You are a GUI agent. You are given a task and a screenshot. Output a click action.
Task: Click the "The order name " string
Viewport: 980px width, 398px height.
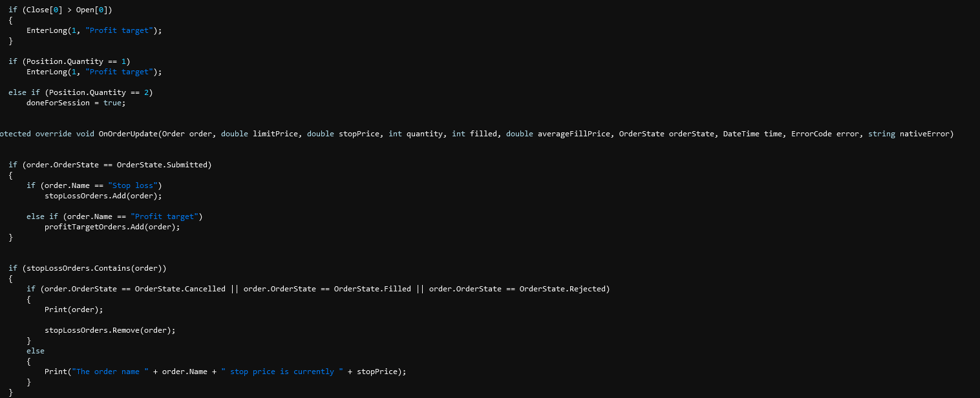pyautogui.click(x=112, y=372)
